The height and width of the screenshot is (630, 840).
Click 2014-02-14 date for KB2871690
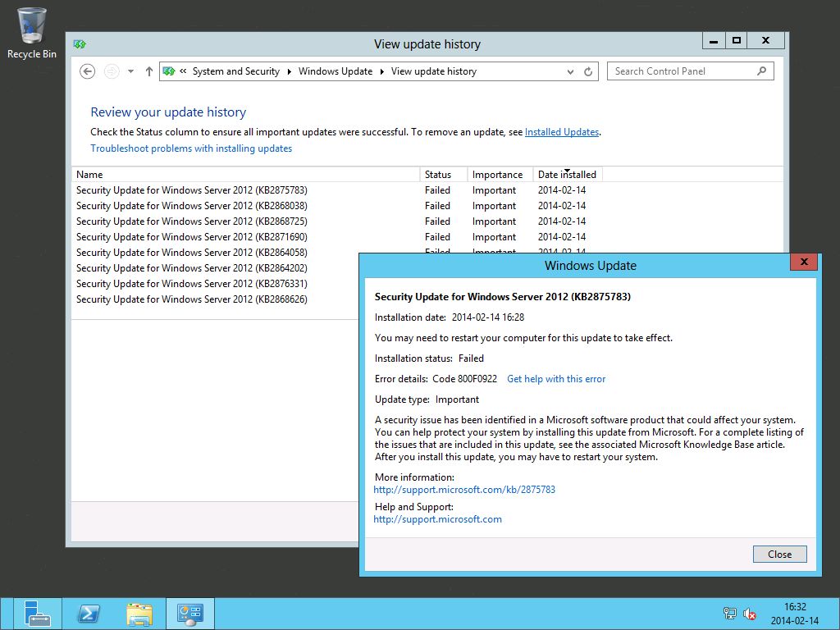click(561, 237)
